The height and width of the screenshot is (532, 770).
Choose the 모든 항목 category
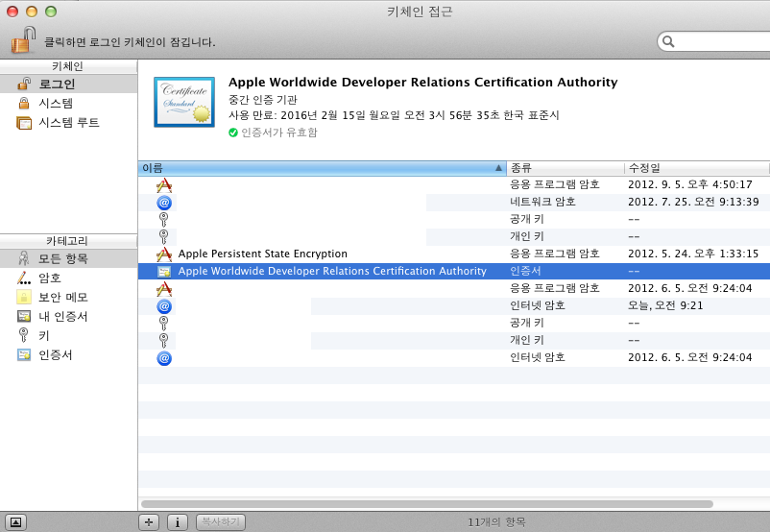(x=68, y=258)
